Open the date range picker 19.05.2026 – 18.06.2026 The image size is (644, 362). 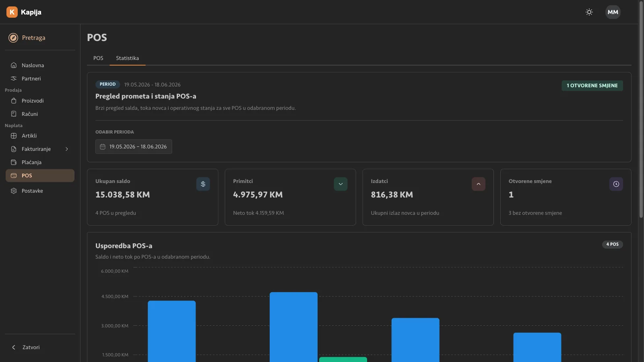(134, 146)
